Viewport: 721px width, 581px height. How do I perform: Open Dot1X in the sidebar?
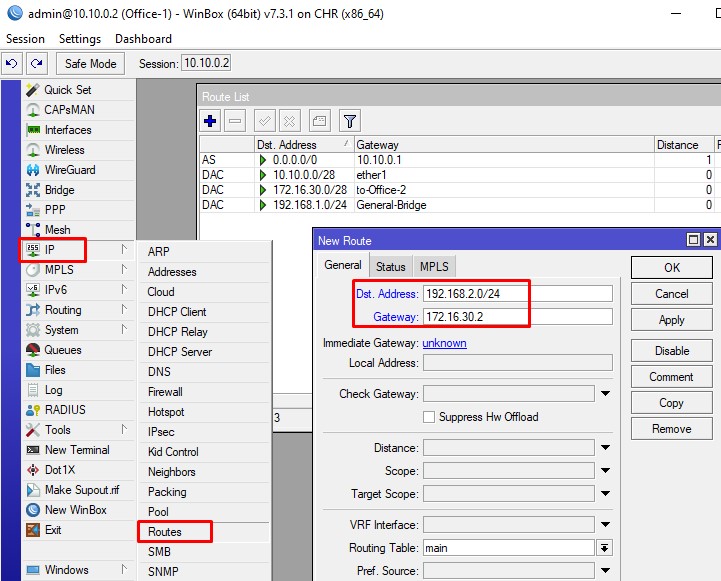coord(79,470)
